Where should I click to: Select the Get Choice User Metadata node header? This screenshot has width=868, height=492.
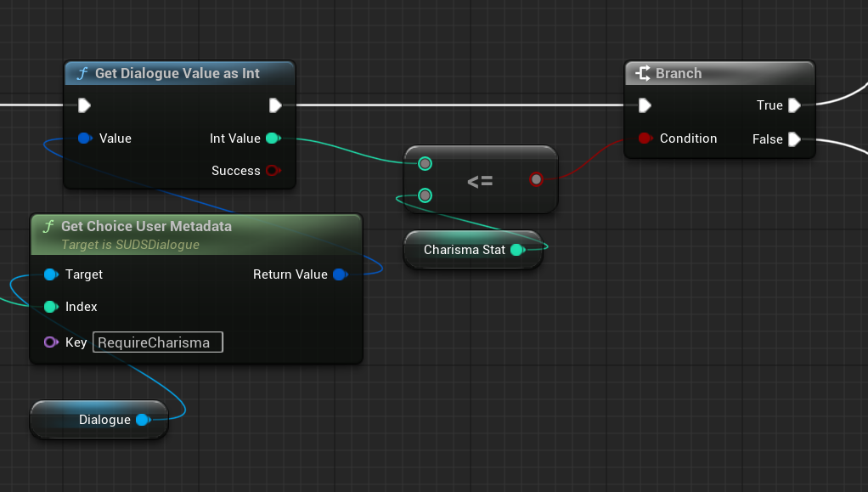point(146,227)
